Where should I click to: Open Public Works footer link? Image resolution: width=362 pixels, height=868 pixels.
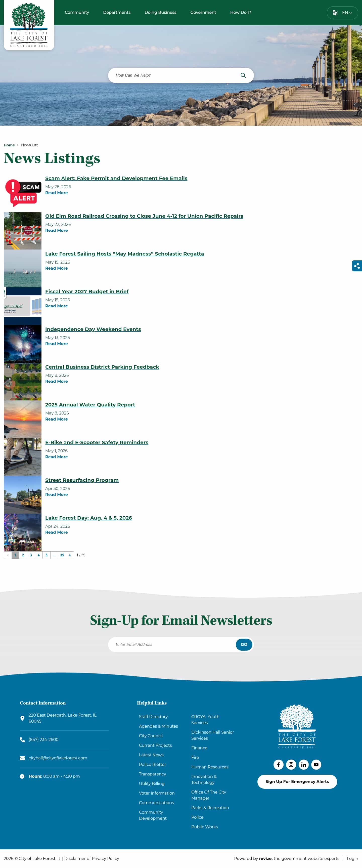pyautogui.click(x=204, y=826)
